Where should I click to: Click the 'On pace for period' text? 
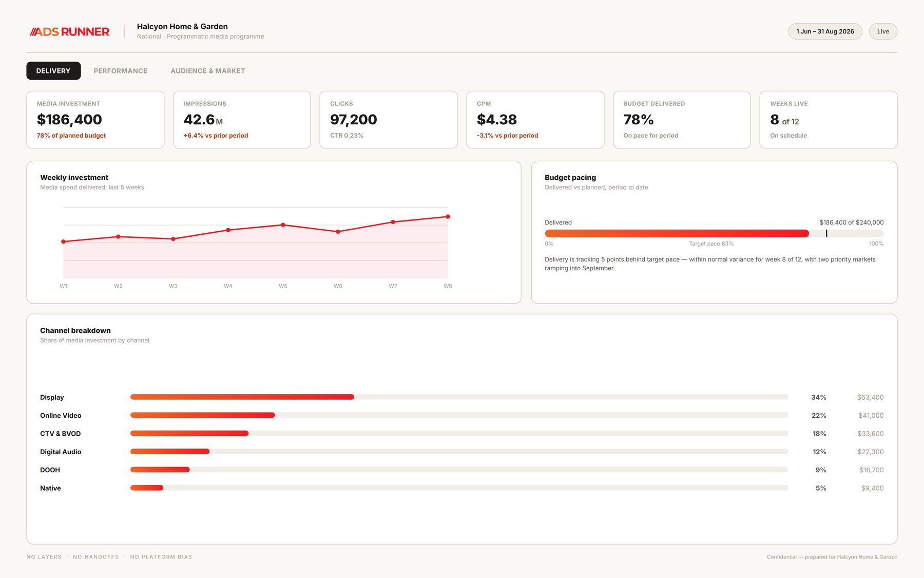[651, 136]
